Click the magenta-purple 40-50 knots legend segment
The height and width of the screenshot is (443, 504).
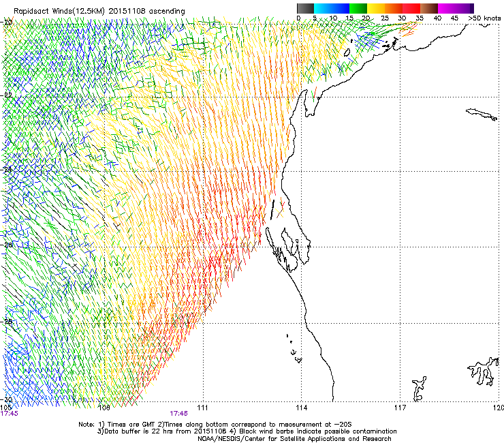point(456,8)
